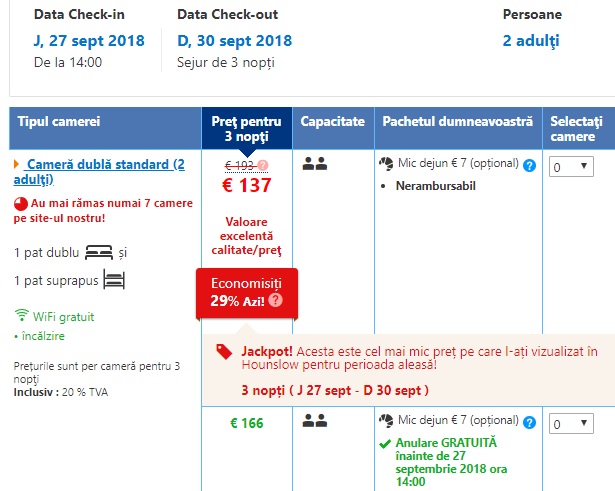This screenshot has width=615, height=491.
Task: Click the 'Tipul camerei' column header
Action: coord(59,122)
